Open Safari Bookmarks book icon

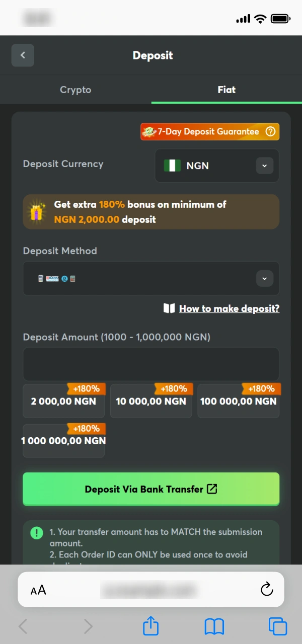(x=214, y=626)
